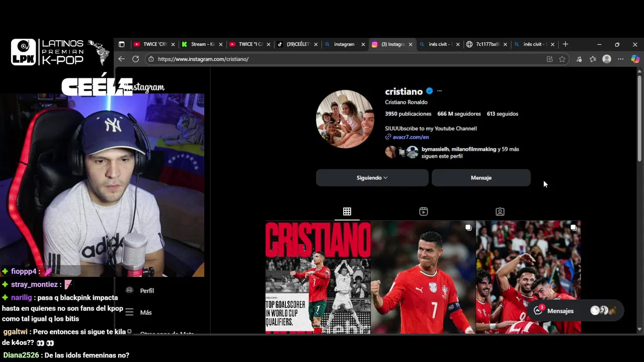This screenshot has width=644, height=362.
Task: Open the 613 seguidos list
Action: click(502, 114)
